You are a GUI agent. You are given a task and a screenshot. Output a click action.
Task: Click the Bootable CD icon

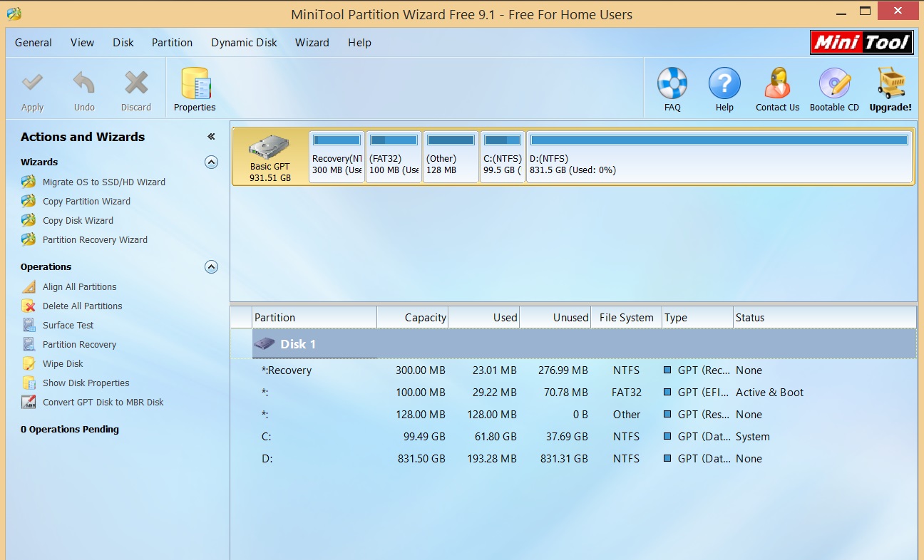834,83
